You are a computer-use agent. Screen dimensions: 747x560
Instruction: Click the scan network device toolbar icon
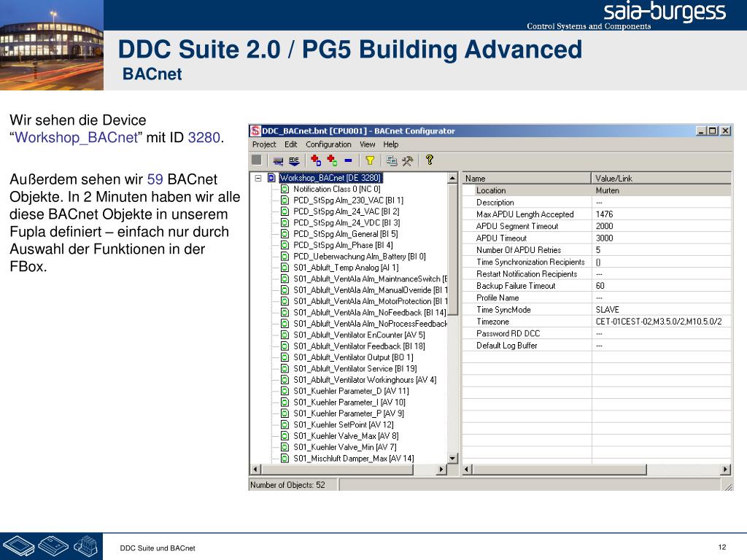278,161
